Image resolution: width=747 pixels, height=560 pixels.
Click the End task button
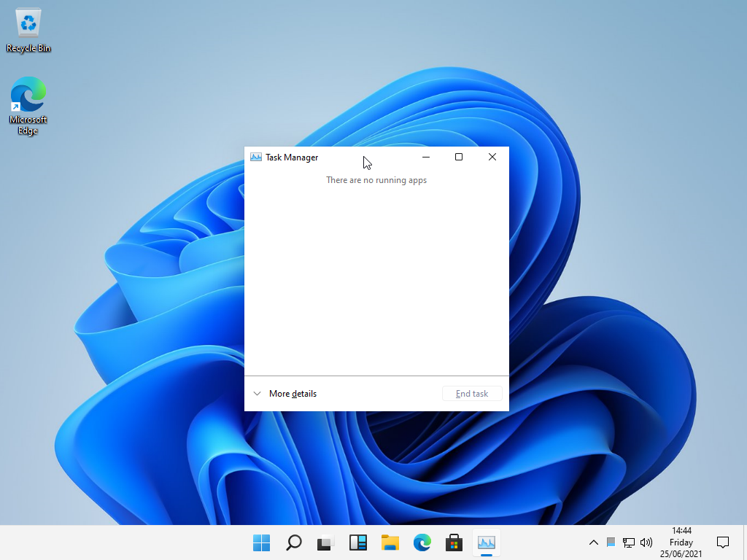[472, 394]
